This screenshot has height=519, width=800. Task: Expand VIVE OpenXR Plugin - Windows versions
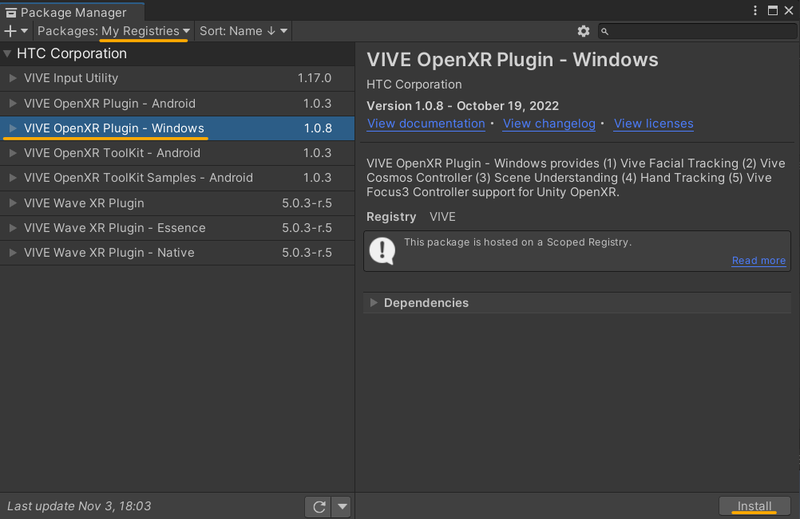click(x=13, y=128)
